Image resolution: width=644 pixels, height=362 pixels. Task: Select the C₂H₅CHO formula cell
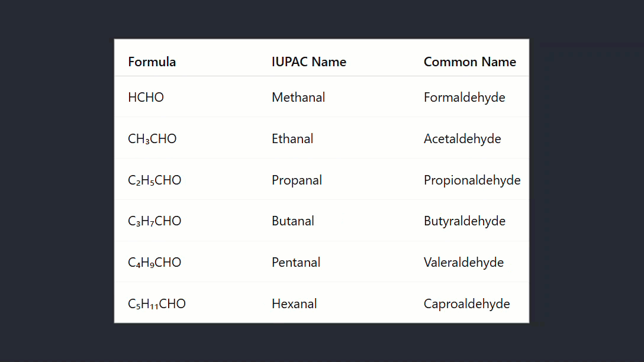coord(154,180)
